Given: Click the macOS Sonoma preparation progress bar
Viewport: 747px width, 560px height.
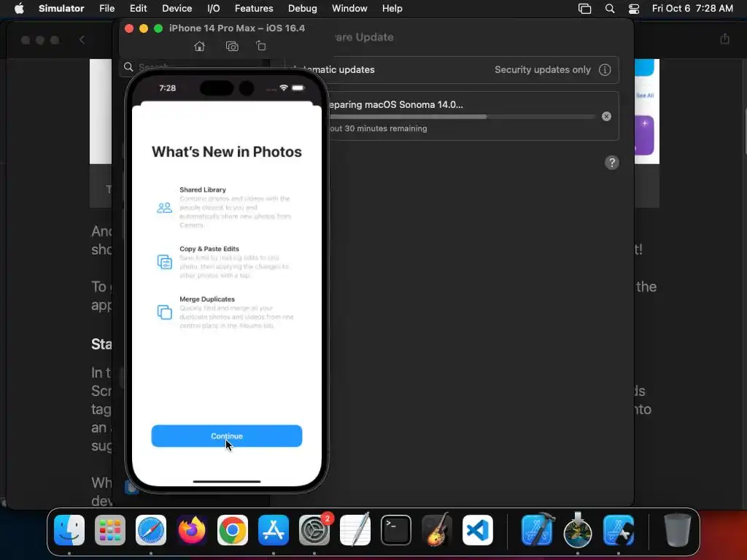Looking at the screenshot, I should click(x=462, y=116).
